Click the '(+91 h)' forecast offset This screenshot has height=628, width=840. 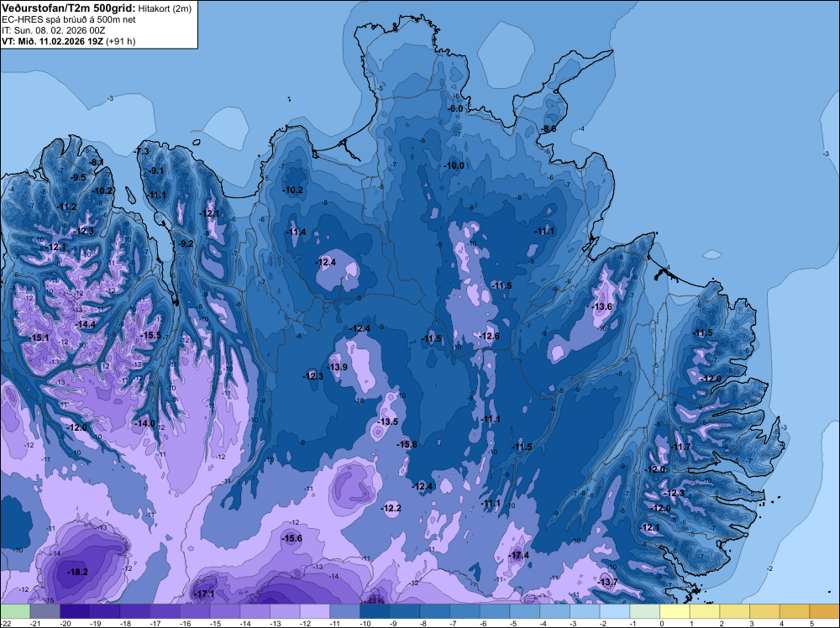(120, 41)
